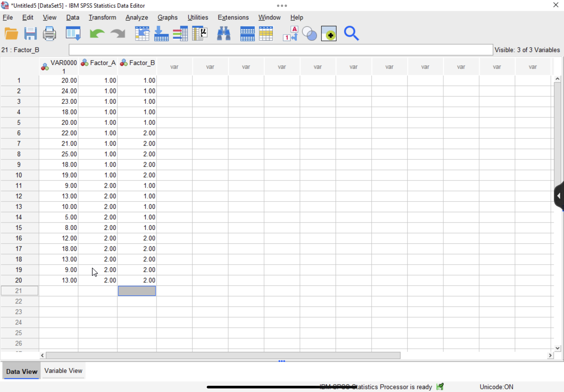Toggle display of Value Labels
This screenshot has height=392, width=564.
(x=290, y=33)
